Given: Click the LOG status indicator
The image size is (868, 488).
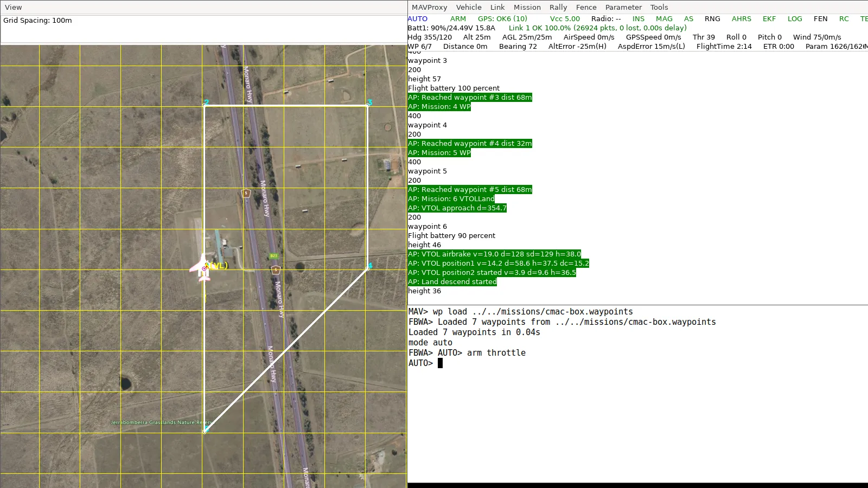Looking at the screenshot, I should click(795, 18).
